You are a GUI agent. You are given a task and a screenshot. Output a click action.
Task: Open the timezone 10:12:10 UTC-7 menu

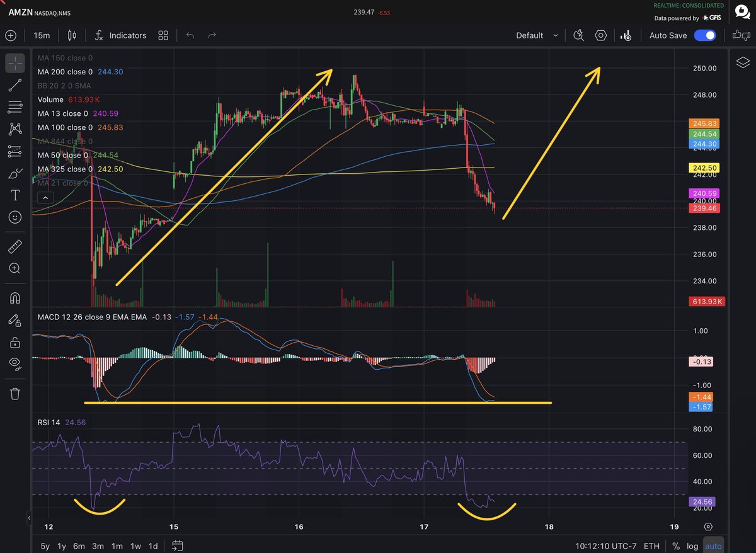click(605, 546)
